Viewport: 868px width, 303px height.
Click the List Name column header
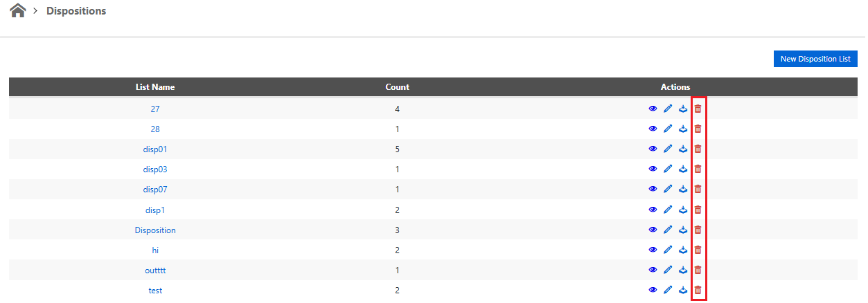pyautogui.click(x=155, y=87)
